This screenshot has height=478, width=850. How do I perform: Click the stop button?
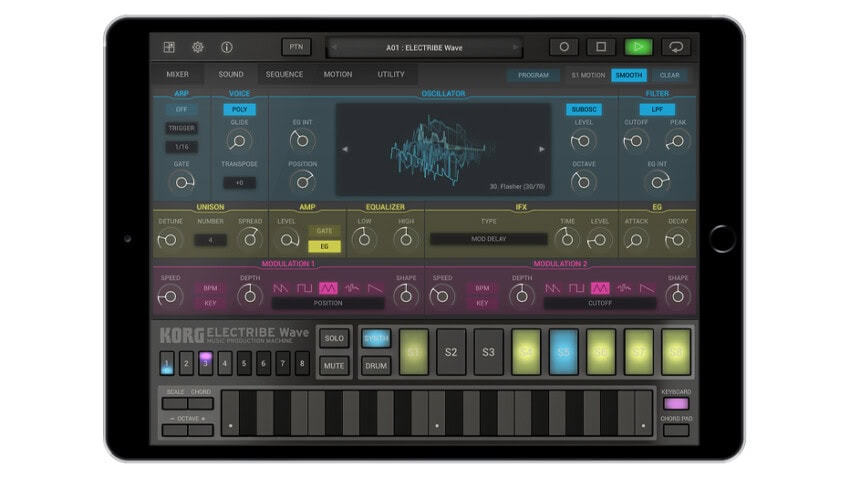click(601, 47)
